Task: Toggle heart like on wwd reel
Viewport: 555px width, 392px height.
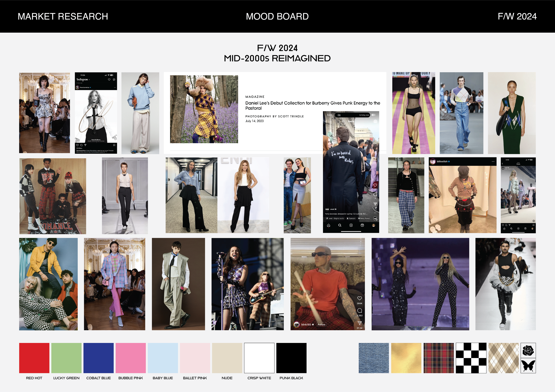Action: [375, 185]
